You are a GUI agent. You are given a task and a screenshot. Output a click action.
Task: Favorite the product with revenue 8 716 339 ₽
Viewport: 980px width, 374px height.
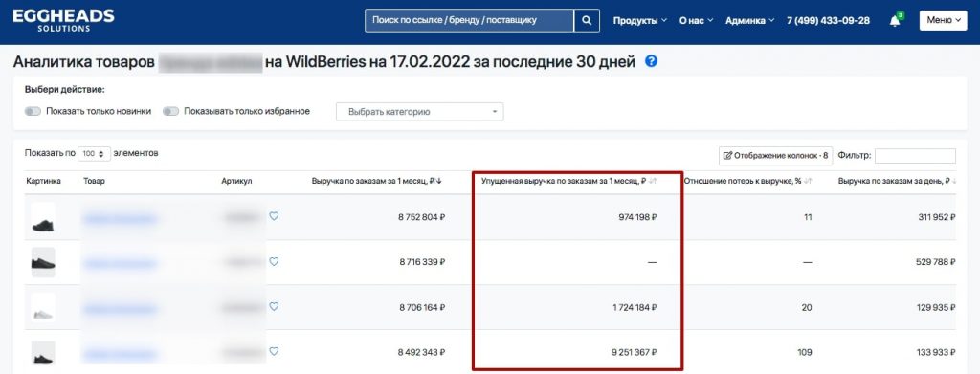point(274,262)
